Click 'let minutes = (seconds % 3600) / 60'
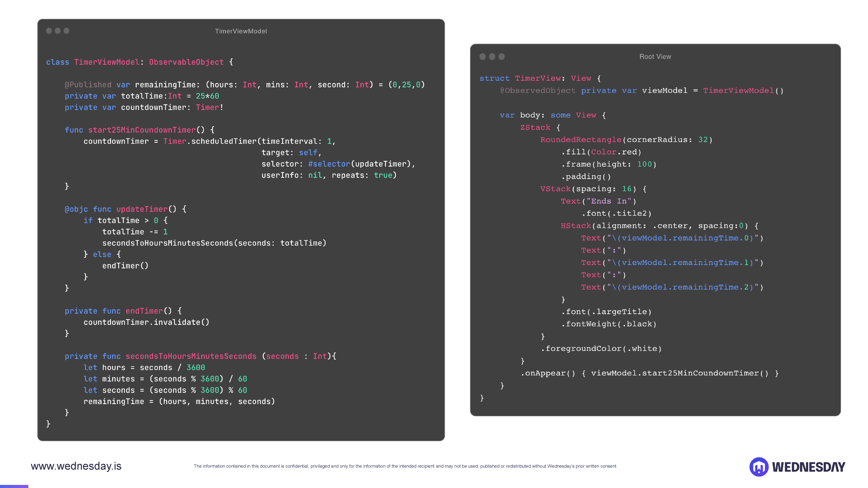 coord(165,379)
